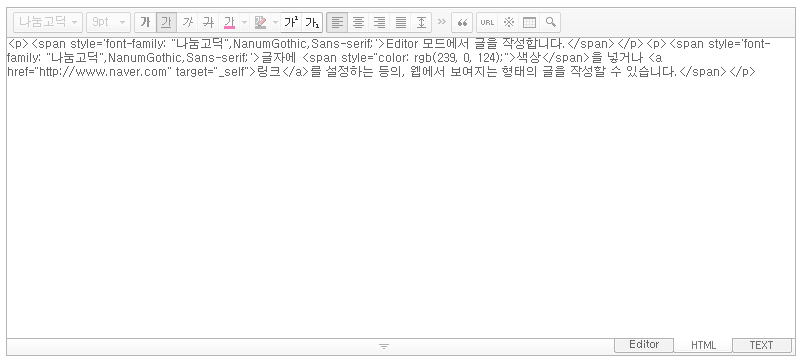This screenshot has height=363, width=803.
Task: Align text to the left
Action: pos(337,23)
